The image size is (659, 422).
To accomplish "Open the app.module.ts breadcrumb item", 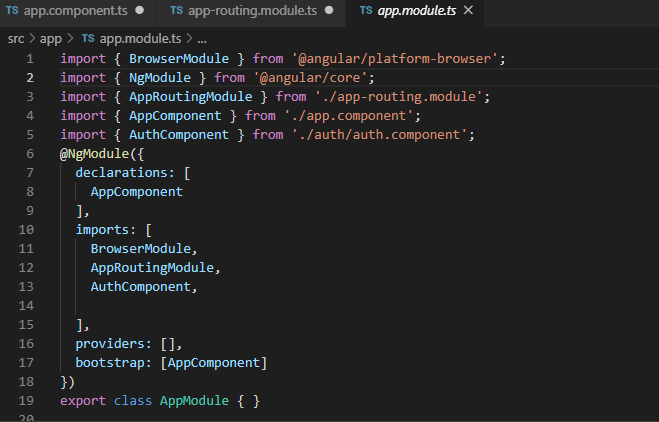I will (140, 39).
